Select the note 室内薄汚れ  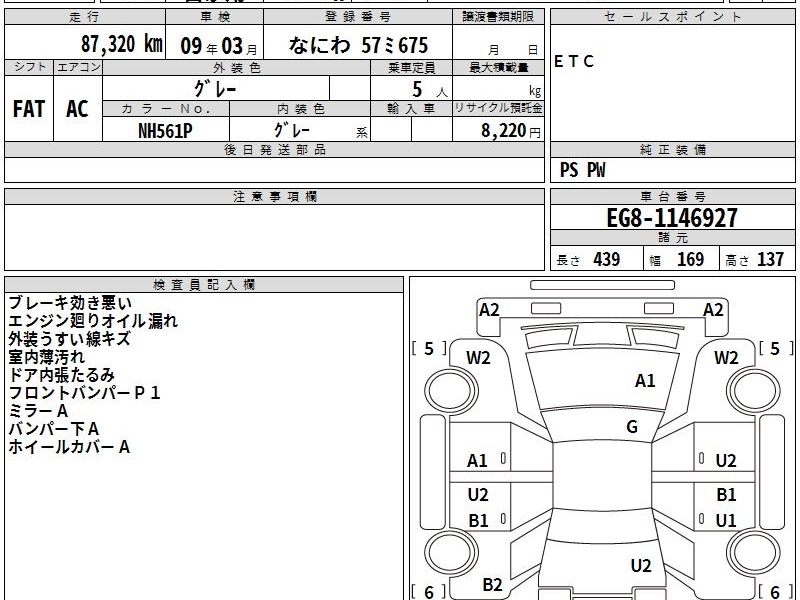pyautogui.click(x=46, y=357)
